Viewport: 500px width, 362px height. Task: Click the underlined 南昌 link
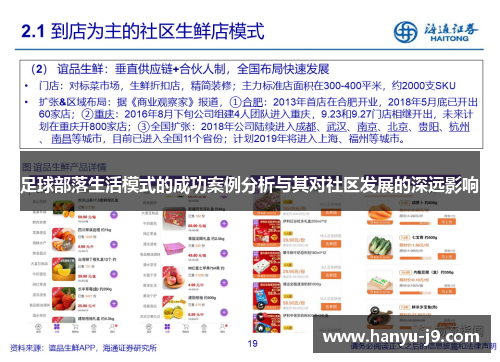(x=61, y=139)
